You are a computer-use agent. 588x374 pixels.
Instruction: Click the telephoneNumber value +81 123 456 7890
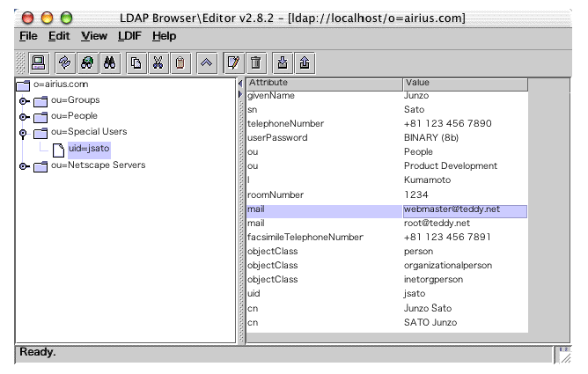[x=448, y=124]
